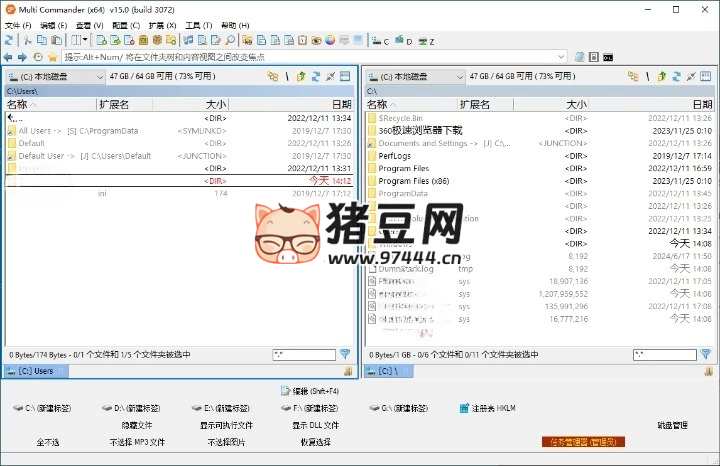Expand the command line bar dropdown
720x466 pixels.
561,57
